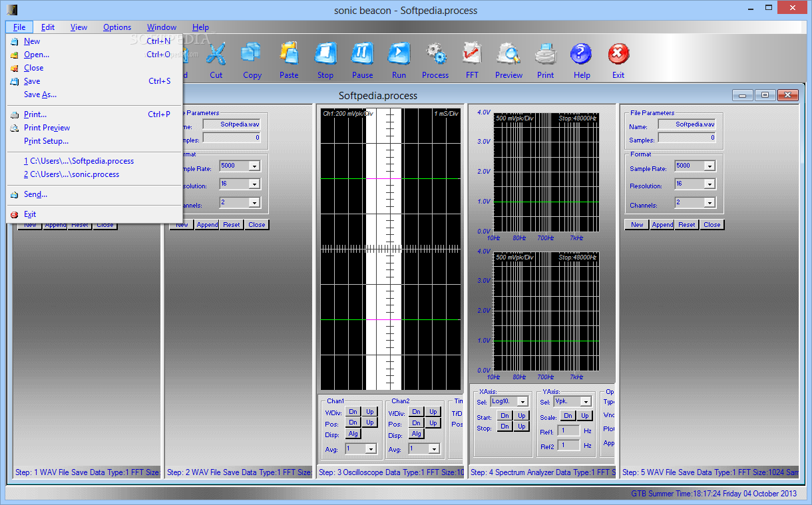Click the Name field in Step 5 panel
The width and height of the screenshot is (812, 505).
pyautogui.click(x=688, y=124)
